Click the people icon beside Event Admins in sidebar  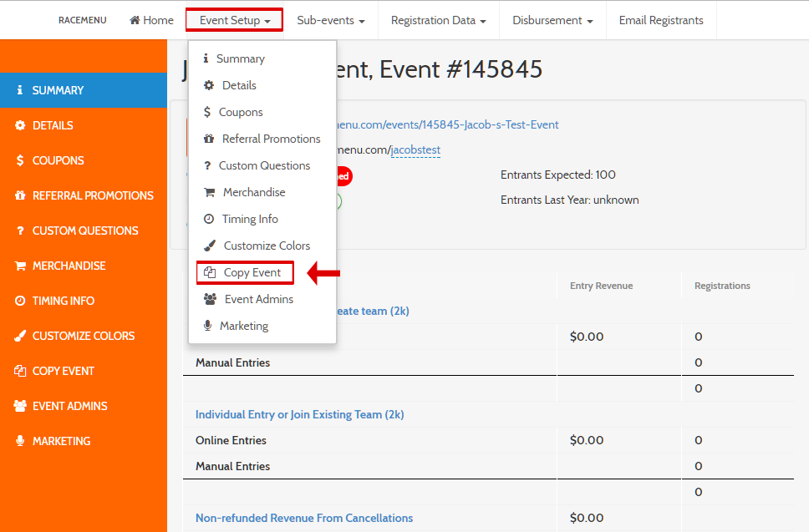pyautogui.click(x=20, y=406)
